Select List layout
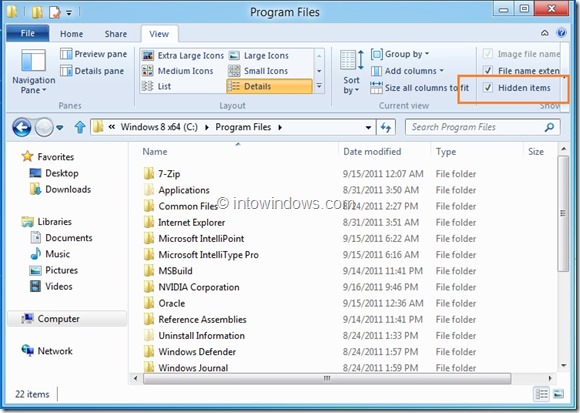Image resolution: width=580 pixels, height=413 pixels. [x=156, y=86]
